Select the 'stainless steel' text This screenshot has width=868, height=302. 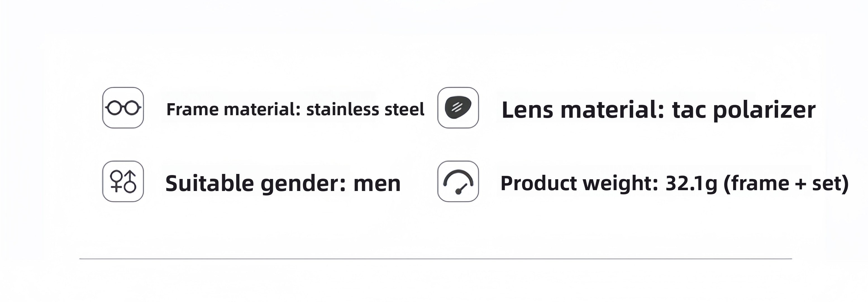click(x=365, y=110)
